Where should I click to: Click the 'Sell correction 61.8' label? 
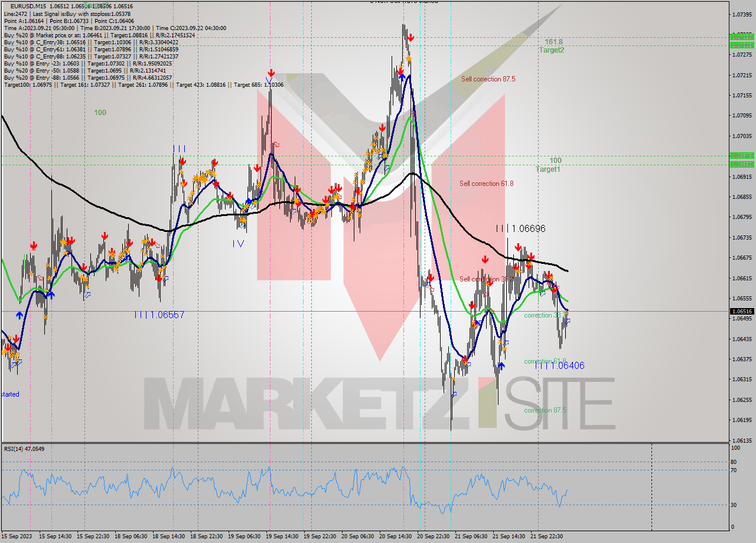pyautogui.click(x=487, y=184)
